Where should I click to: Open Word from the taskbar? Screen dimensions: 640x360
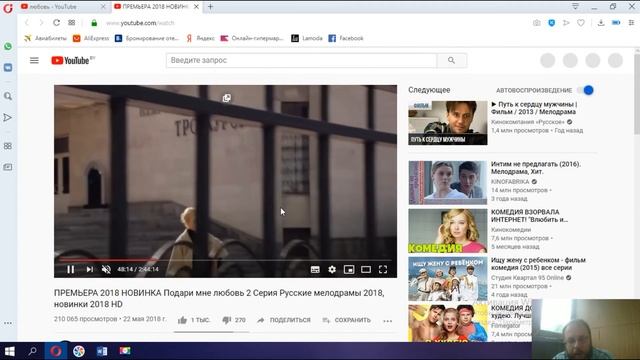pos(102,351)
